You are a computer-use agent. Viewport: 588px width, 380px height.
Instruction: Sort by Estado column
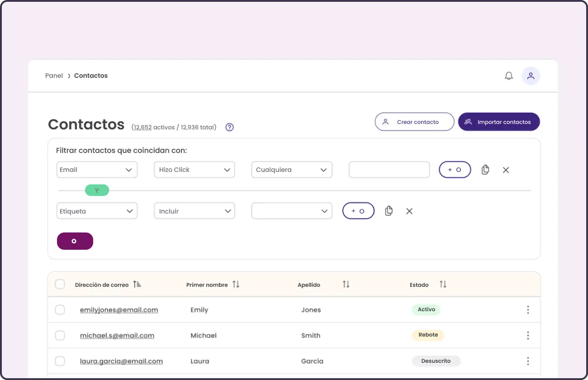[x=443, y=285]
